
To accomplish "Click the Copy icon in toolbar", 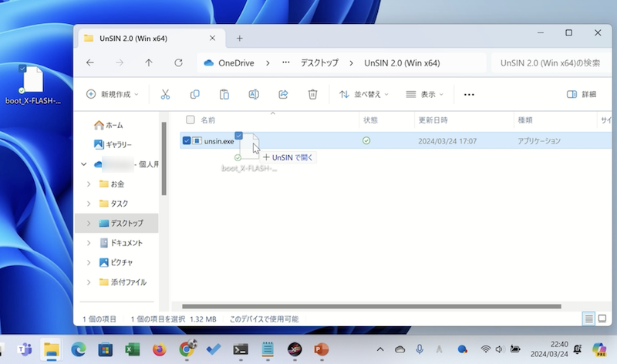I will [194, 94].
